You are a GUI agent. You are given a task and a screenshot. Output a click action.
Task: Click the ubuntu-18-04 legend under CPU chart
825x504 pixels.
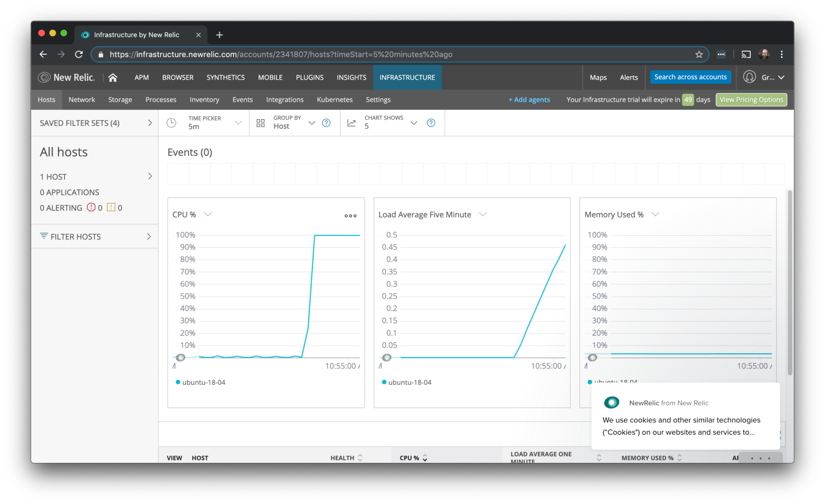point(200,382)
